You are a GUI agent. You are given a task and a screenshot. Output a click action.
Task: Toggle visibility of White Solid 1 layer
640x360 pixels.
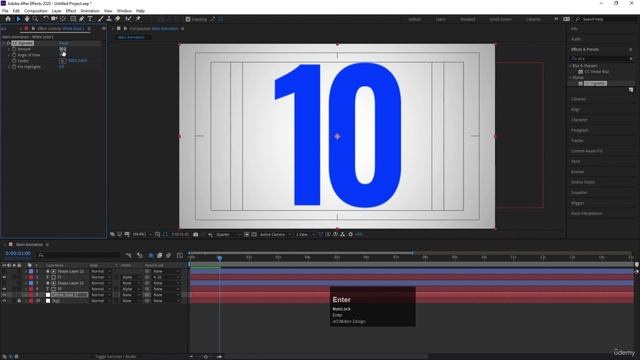point(4,295)
